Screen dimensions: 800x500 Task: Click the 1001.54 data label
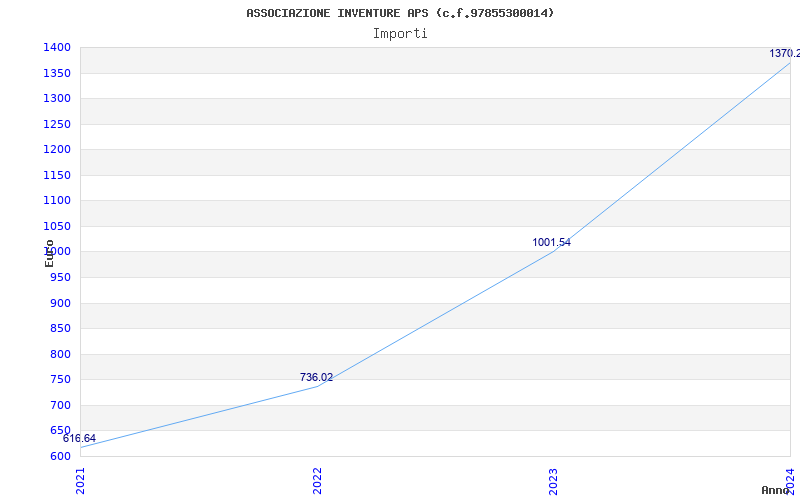(x=552, y=242)
